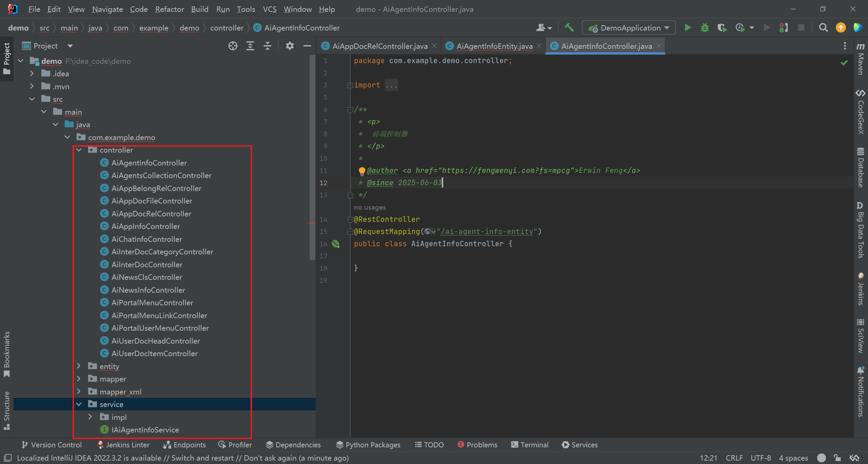Select AiChatInfoController in the tree
The width and height of the screenshot is (868, 464).
pyautogui.click(x=147, y=239)
